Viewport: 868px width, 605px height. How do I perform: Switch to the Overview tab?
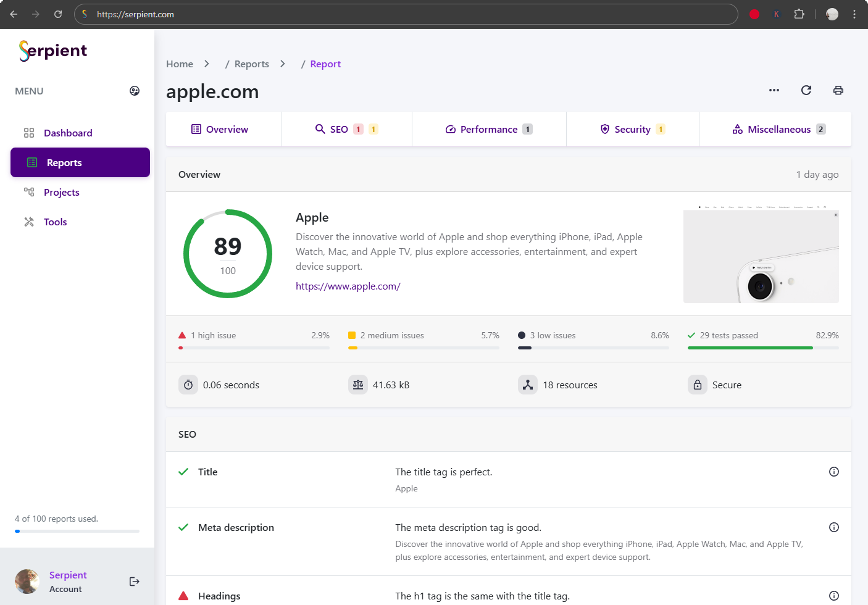224,129
